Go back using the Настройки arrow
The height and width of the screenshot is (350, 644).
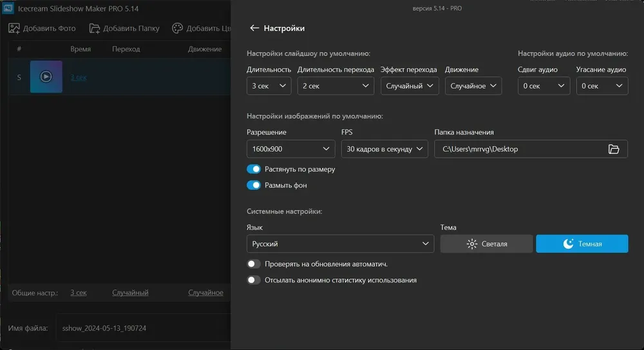click(254, 28)
